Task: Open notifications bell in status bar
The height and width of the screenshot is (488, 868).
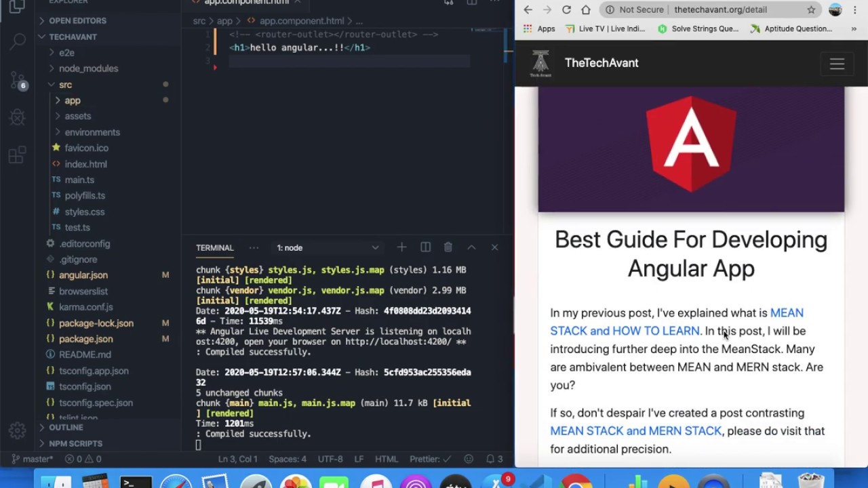Action: (x=494, y=459)
